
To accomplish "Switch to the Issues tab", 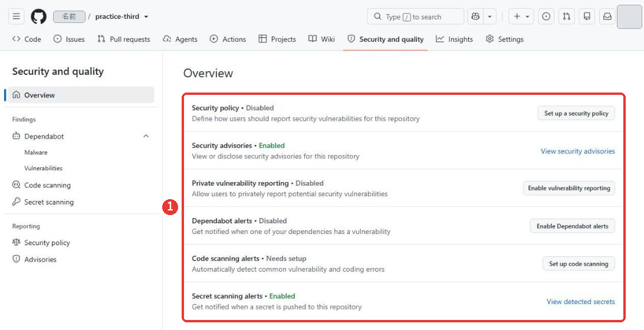I will click(69, 39).
